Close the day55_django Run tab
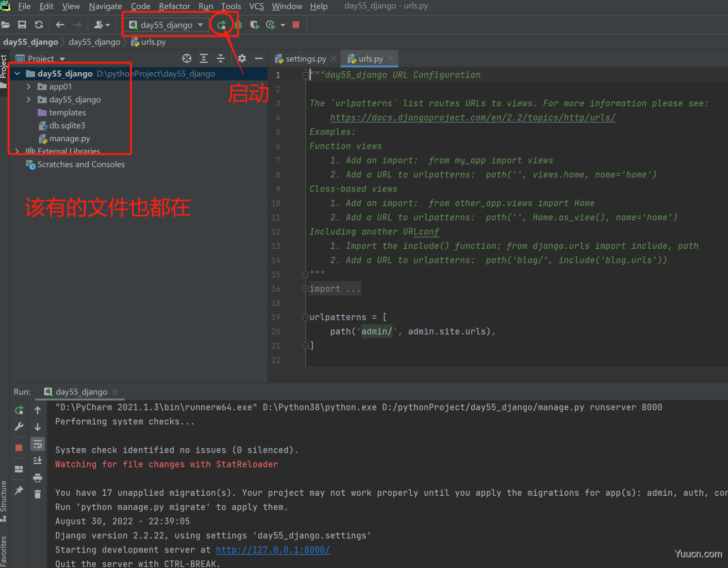This screenshot has width=728, height=568. click(x=115, y=392)
